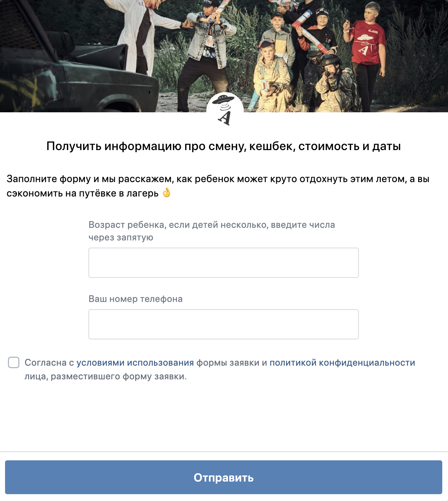
Task: Click «лица, разместившего форму заявки» text
Action: (x=106, y=377)
